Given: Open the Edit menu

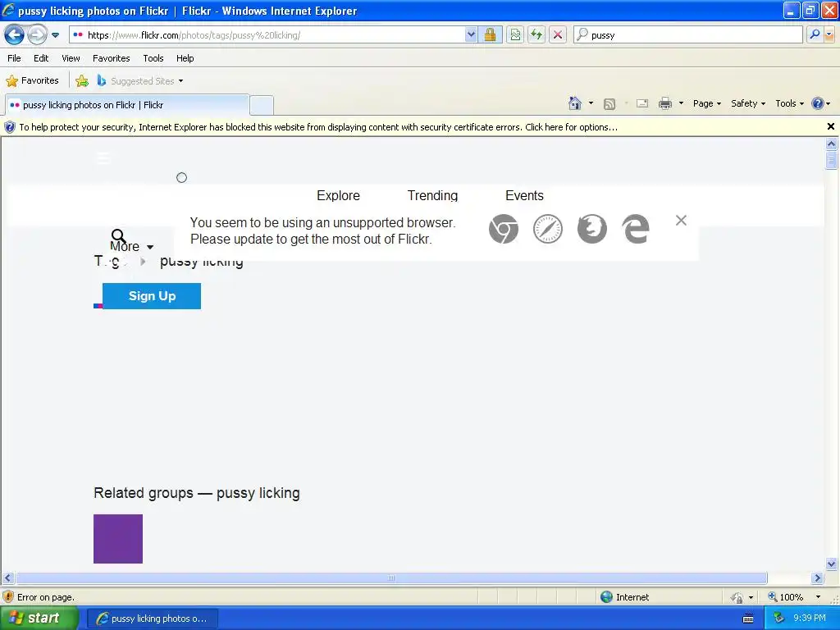Looking at the screenshot, I should pyautogui.click(x=41, y=58).
